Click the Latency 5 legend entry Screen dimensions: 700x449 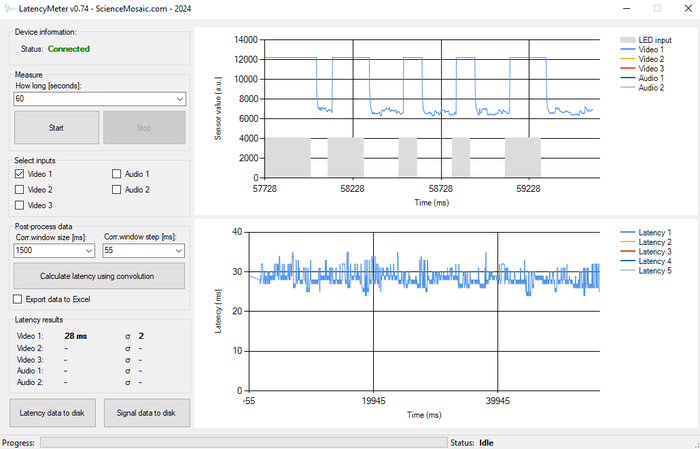[x=646, y=270]
